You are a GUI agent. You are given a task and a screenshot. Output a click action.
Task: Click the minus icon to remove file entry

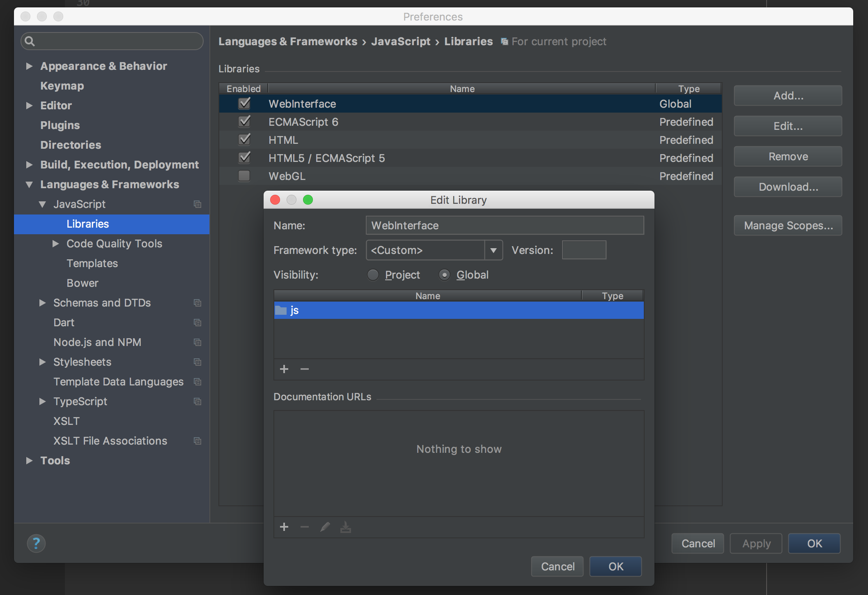click(304, 369)
